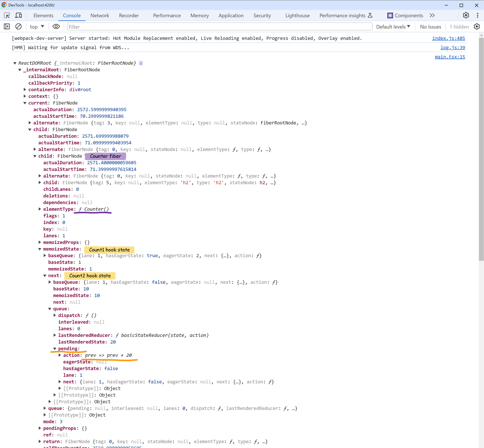
Task: Show more tabs via double chevron
Action: click(x=432, y=16)
